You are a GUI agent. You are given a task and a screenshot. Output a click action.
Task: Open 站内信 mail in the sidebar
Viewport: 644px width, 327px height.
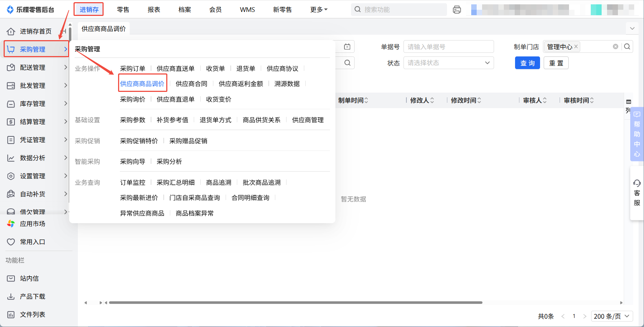pyautogui.click(x=29, y=278)
